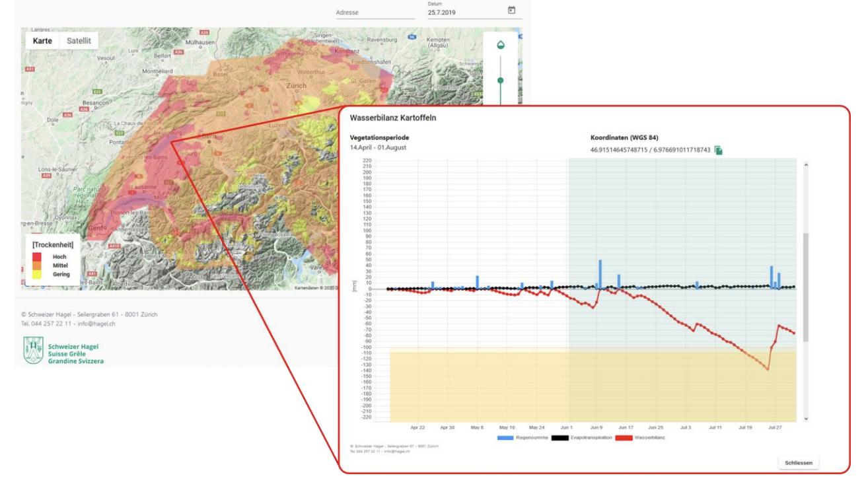Switch to the Karte map view
This screenshot has width=868, height=494.
[x=42, y=40]
